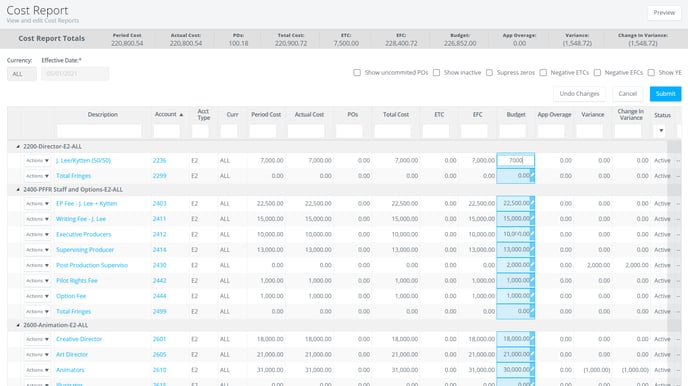Edit Budget cell for EP Fee row
The height and width of the screenshot is (386, 688).
[516, 204]
